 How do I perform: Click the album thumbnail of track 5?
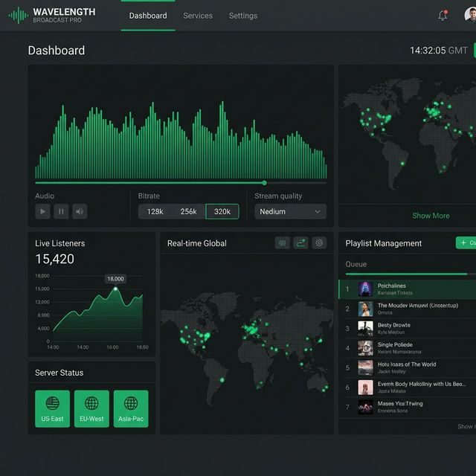click(365, 367)
